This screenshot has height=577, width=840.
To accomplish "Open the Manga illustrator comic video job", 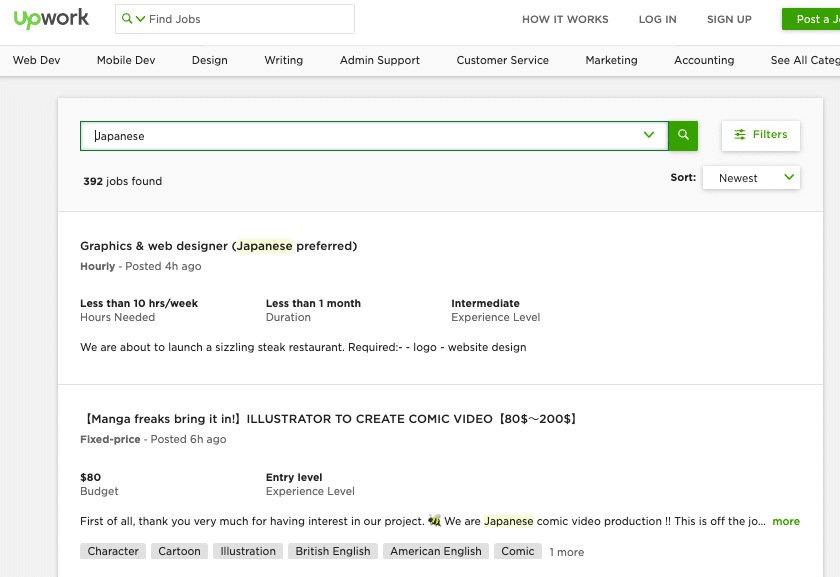I will 330,419.
